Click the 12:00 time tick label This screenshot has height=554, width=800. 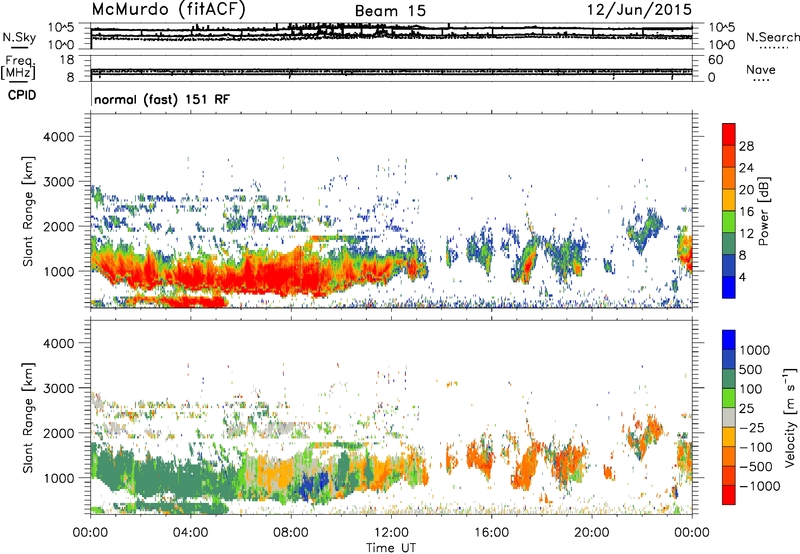point(391,533)
